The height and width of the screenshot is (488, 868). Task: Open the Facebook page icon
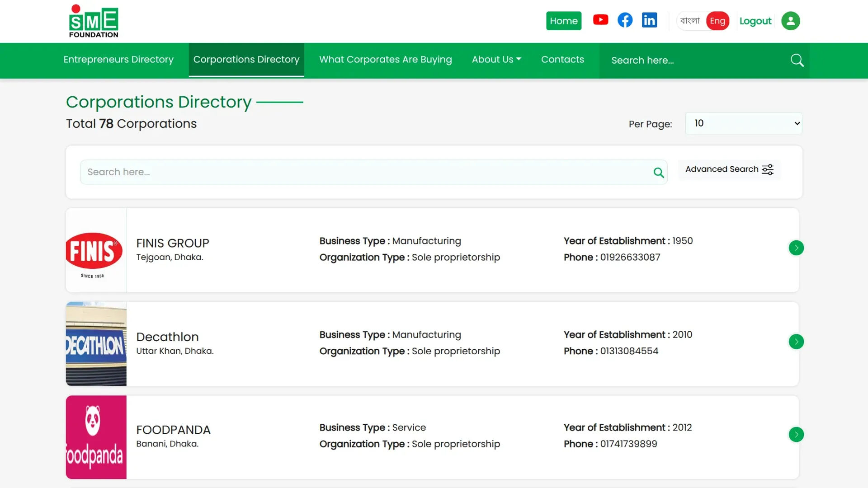[x=625, y=20]
